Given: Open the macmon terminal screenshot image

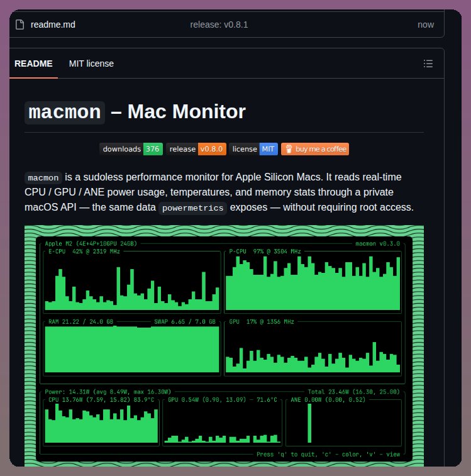Looking at the screenshot, I should [x=224, y=346].
